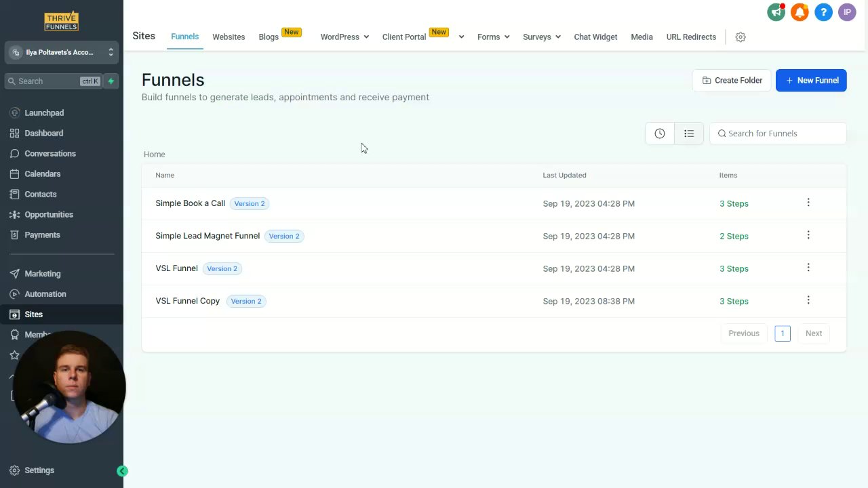Open the Sites settings gear icon
The height and width of the screenshot is (488, 868).
pyautogui.click(x=741, y=37)
